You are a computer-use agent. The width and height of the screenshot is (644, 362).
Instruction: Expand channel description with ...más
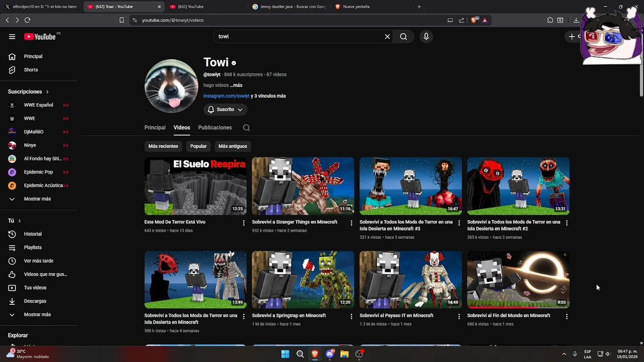click(x=236, y=85)
